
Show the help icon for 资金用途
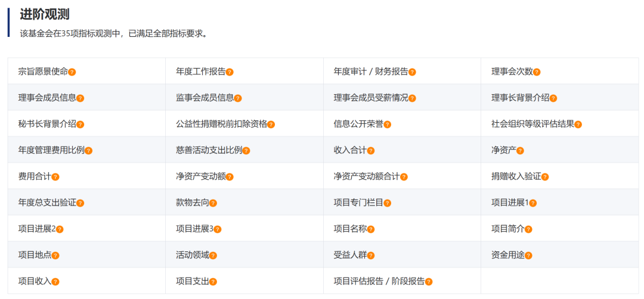[x=528, y=256]
